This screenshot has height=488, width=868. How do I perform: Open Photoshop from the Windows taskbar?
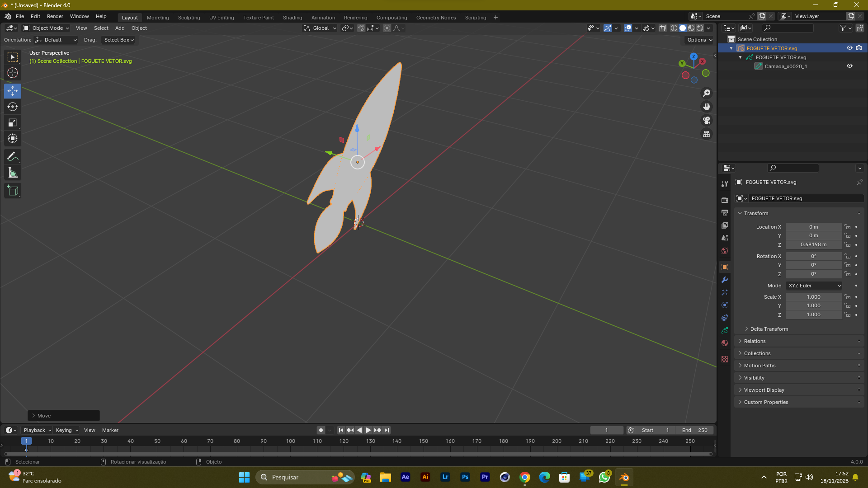[x=465, y=477]
